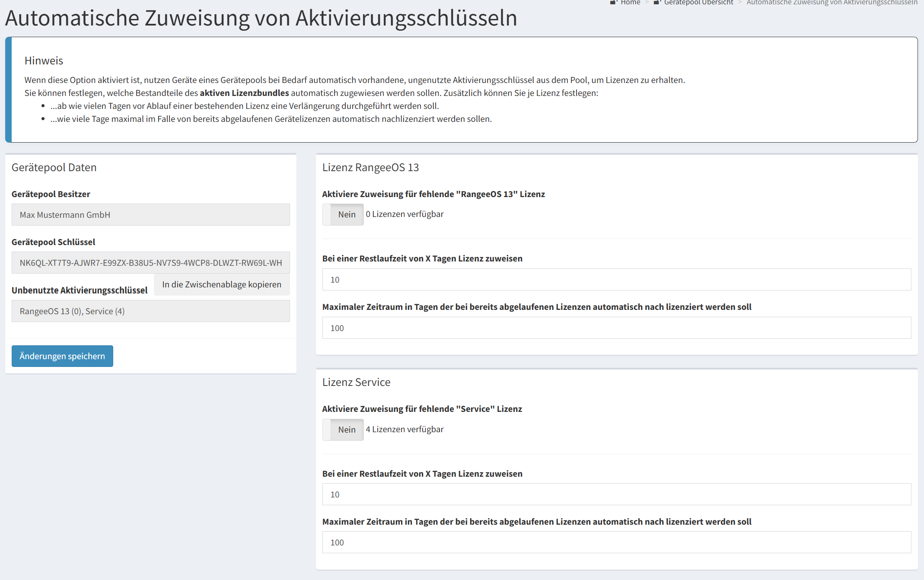Focus the Service Restlaufzeit days field
Screen dimensions: 924x580
[616, 494]
